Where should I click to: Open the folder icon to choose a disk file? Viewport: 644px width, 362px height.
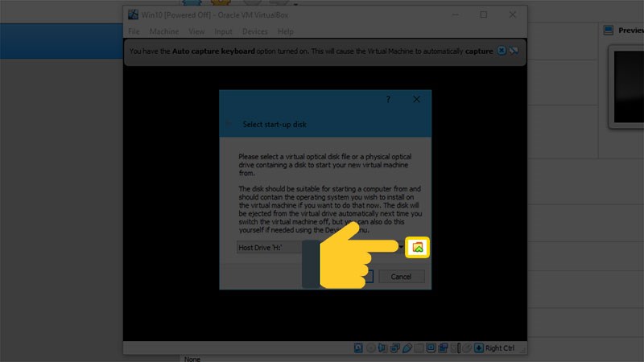(x=417, y=247)
